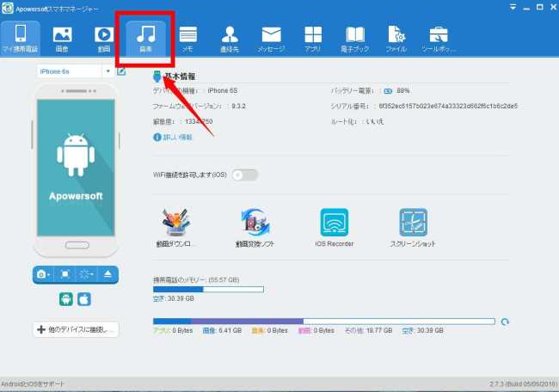Open the eBooks tab

[354, 38]
